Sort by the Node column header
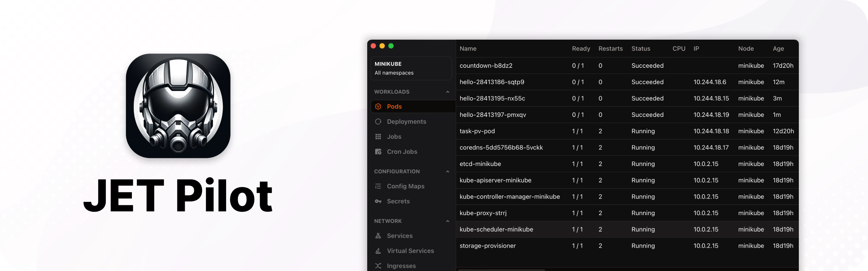 (x=746, y=48)
